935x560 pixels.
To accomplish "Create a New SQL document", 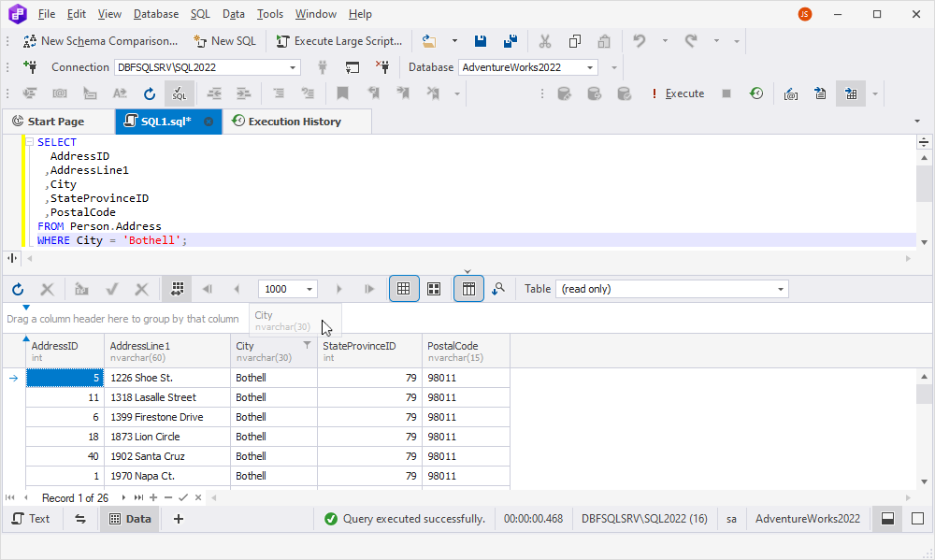I will pos(224,41).
